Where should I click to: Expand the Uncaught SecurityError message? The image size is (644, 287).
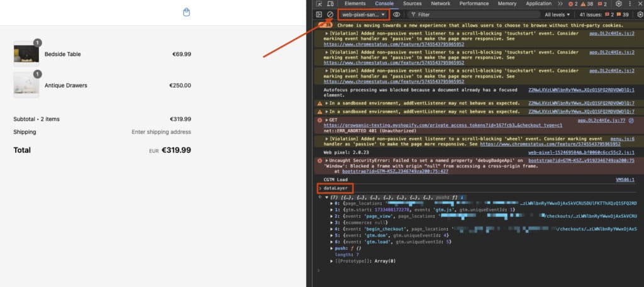coord(327,160)
